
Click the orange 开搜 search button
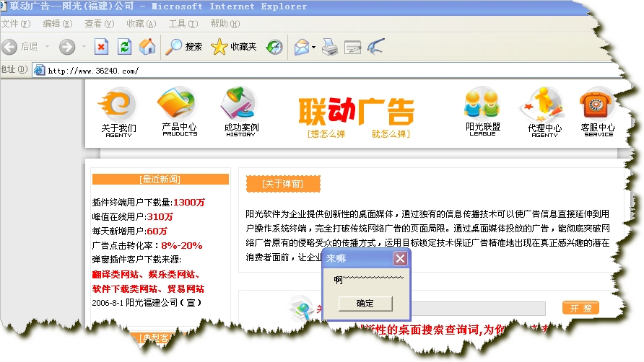(580, 308)
